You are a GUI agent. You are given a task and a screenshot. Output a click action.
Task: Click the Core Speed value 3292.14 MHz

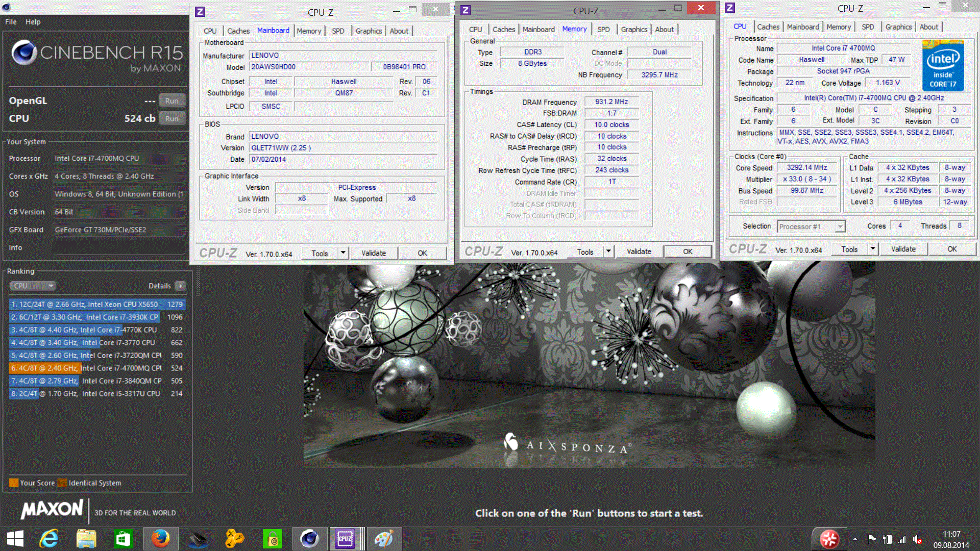click(x=807, y=168)
